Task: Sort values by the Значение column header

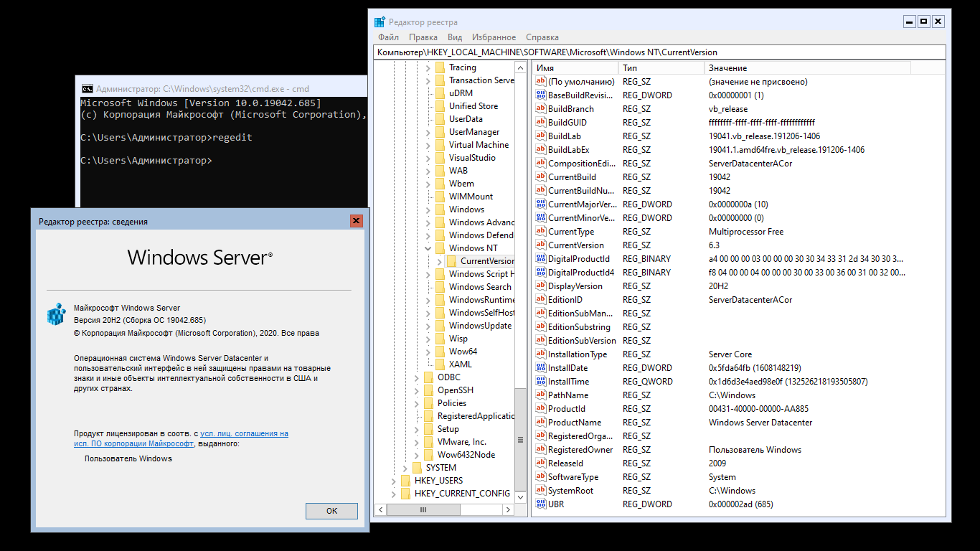Action: point(807,67)
